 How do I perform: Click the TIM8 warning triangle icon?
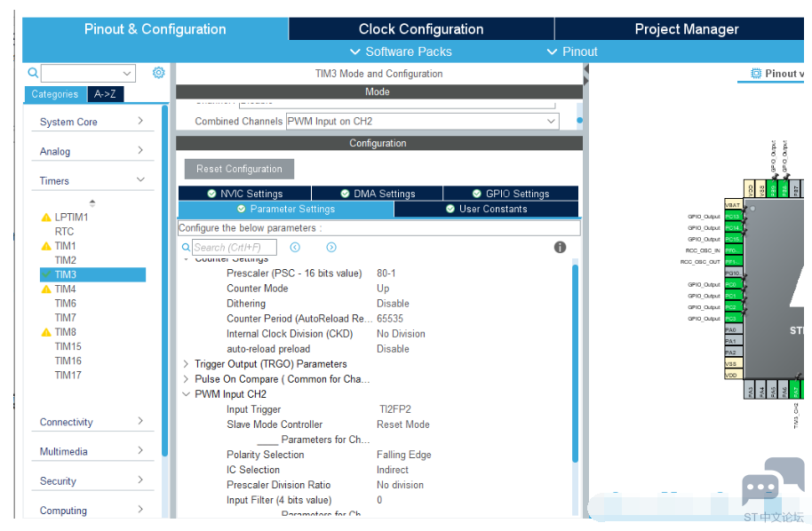[46, 332]
